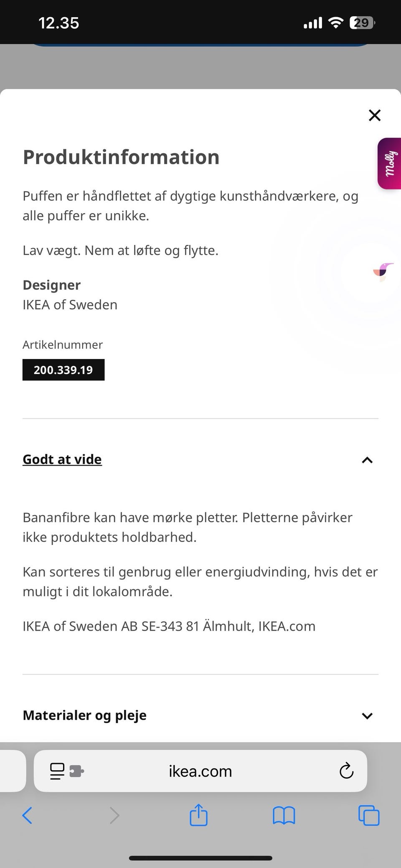Expand Materialer og pleje chevron
The image size is (401, 868).
(367, 716)
